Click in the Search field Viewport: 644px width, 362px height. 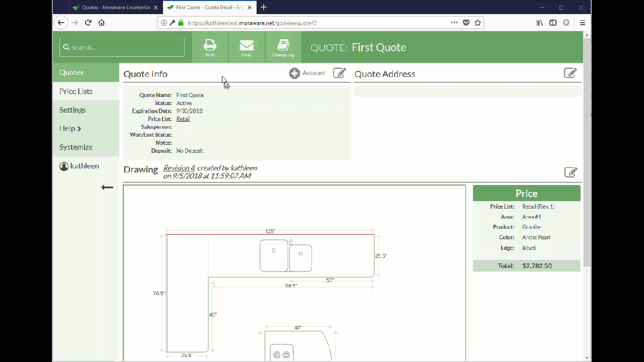click(122, 47)
